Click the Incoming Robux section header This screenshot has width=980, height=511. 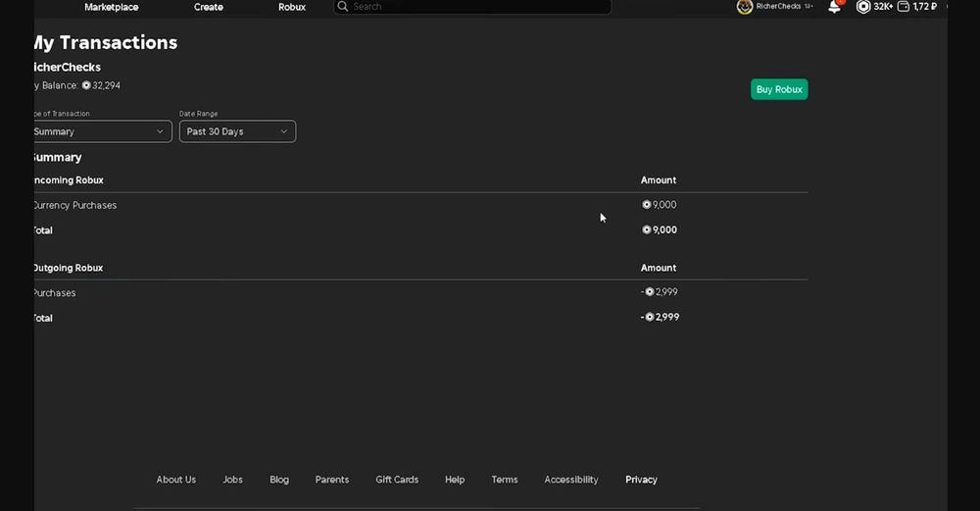tap(69, 180)
